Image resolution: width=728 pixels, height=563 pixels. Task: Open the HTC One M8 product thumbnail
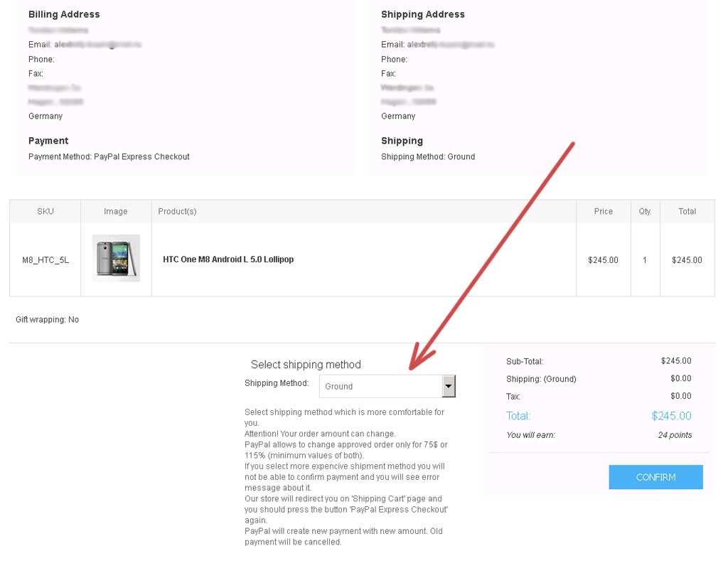click(x=116, y=258)
